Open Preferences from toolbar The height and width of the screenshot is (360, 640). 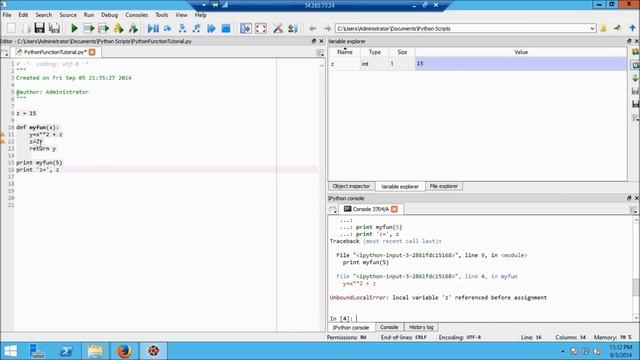[x=278, y=28]
